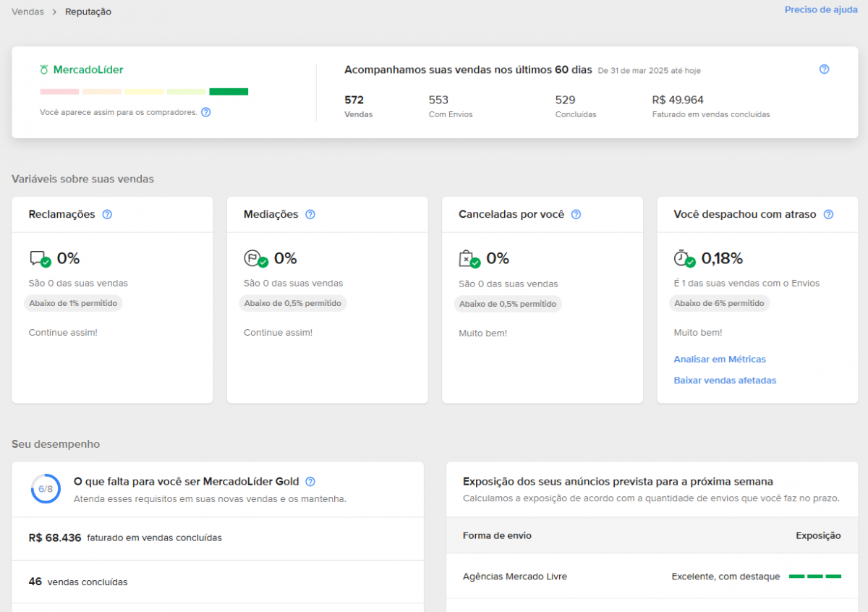Click the red reputation bar segment

[x=59, y=92]
